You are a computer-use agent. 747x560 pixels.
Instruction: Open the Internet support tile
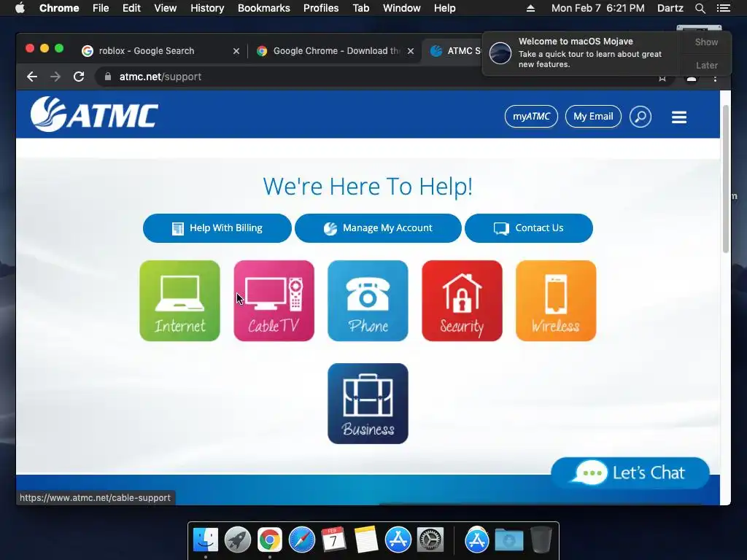[179, 300]
